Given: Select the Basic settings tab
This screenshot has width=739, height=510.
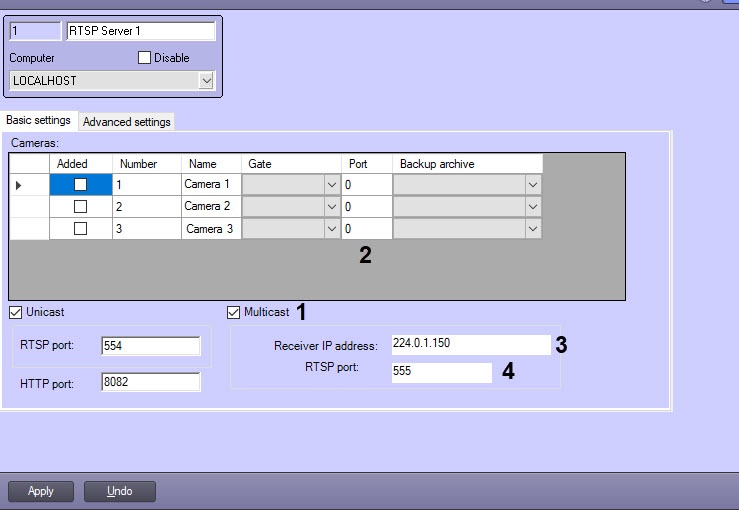Looking at the screenshot, I should click(x=38, y=120).
